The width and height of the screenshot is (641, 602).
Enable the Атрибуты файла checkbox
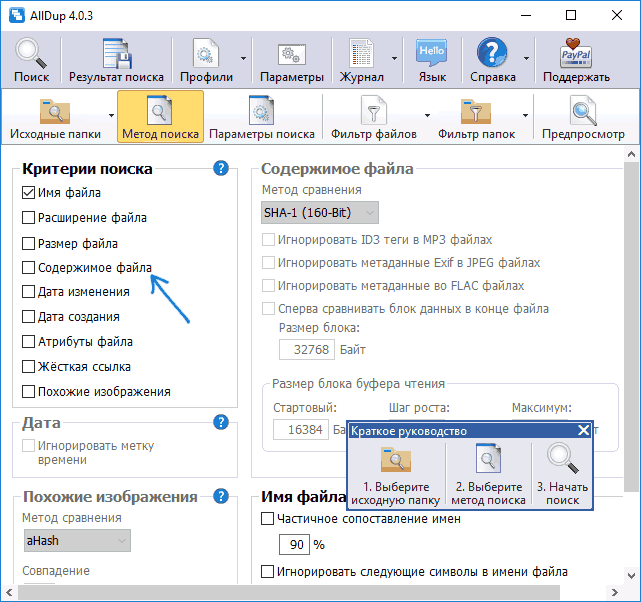(28, 342)
